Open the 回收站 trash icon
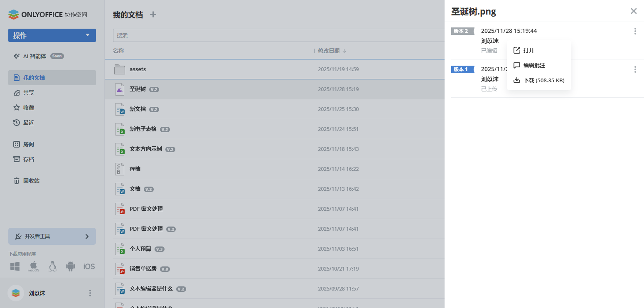 [x=17, y=181]
